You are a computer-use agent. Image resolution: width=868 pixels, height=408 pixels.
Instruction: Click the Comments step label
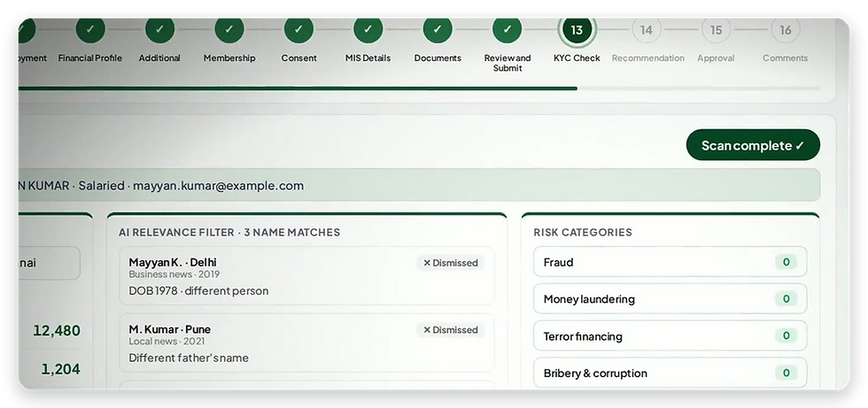pyautogui.click(x=785, y=58)
